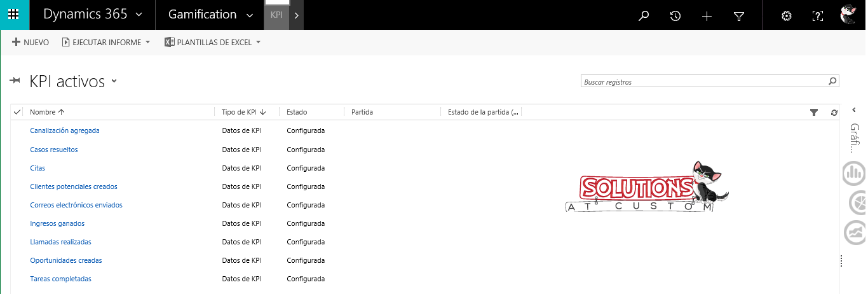The width and height of the screenshot is (868, 294).
Task: Pin the KPI activos view
Action: (x=16, y=80)
